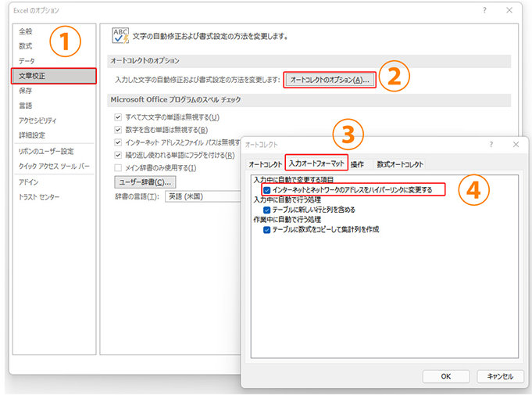532x395 pixels.
Task: Open リボンのユーザー設定
Action: click(46, 151)
